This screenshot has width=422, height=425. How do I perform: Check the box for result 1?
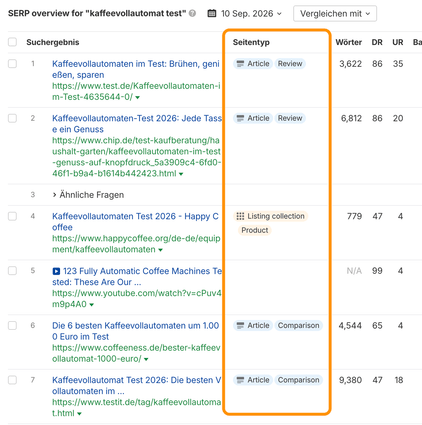point(12,64)
